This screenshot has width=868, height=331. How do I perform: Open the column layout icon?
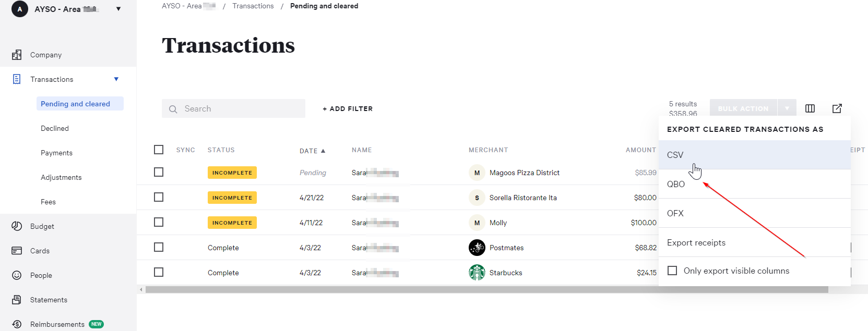coord(810,108)
